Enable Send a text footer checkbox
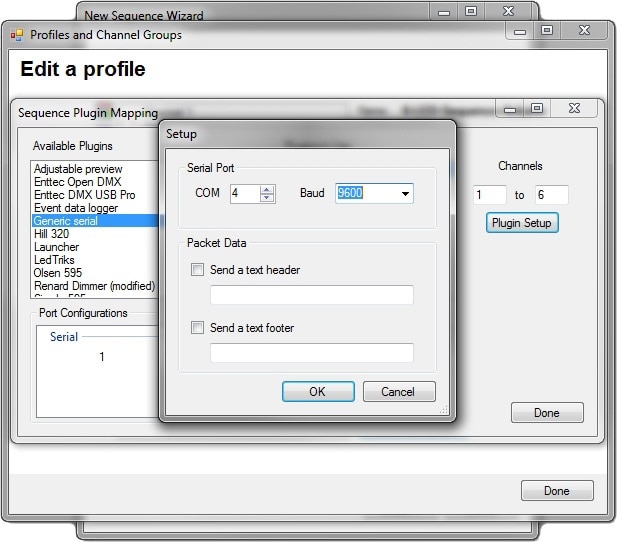Screen dimensions: 617x542 [x=197, y=327]
